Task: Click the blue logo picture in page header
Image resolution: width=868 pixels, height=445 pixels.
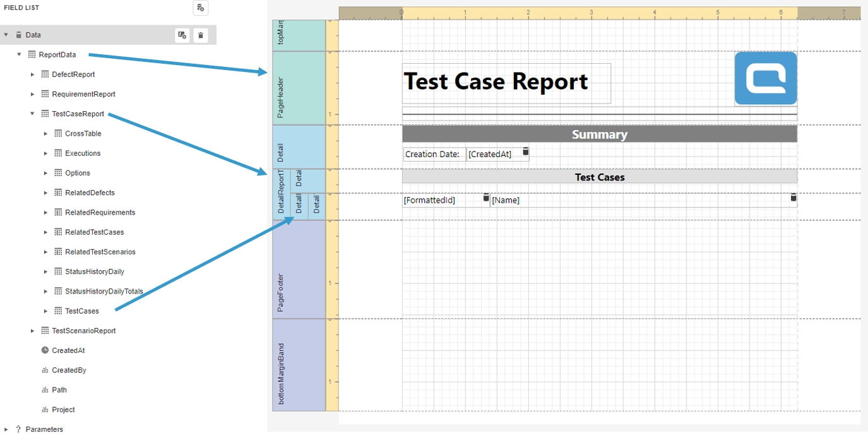Action: pyautogui.click(x=765, y=78)
